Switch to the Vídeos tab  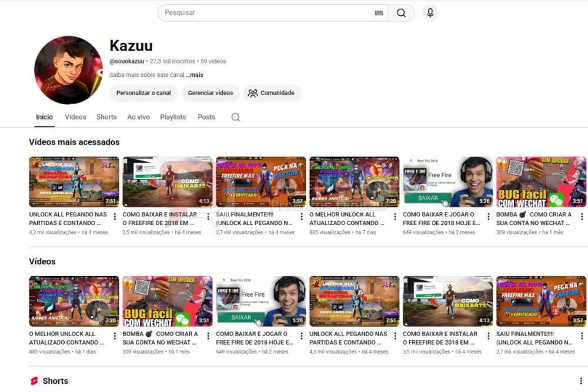click(x=75, y=117)
